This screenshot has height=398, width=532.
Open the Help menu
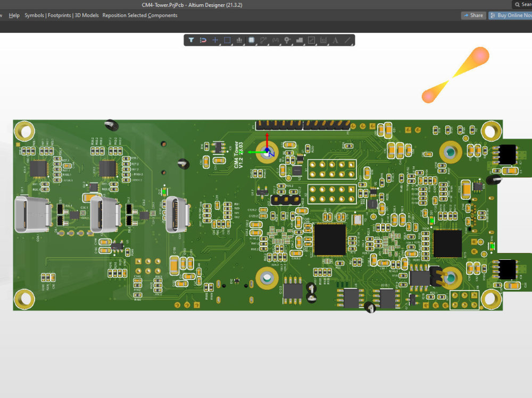14,15
